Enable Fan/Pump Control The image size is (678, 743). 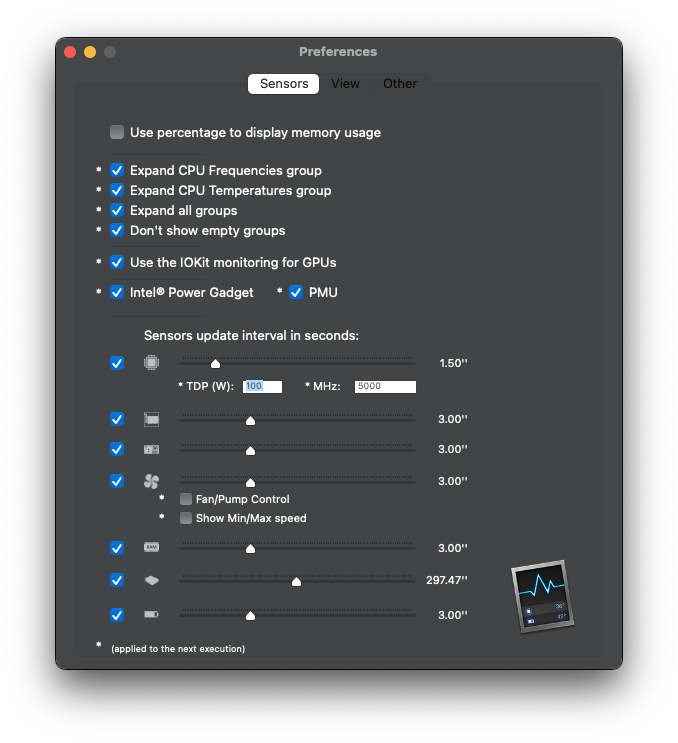click(x=186, y=499)
